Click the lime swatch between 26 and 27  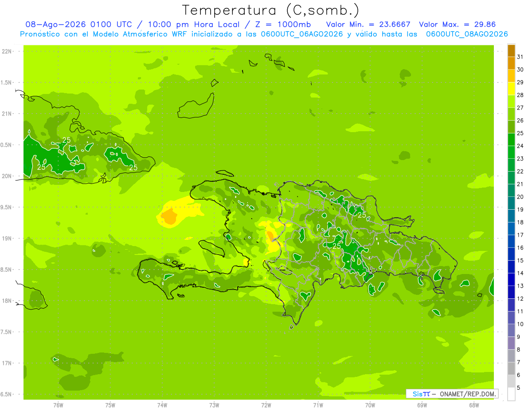click(511, 114)
